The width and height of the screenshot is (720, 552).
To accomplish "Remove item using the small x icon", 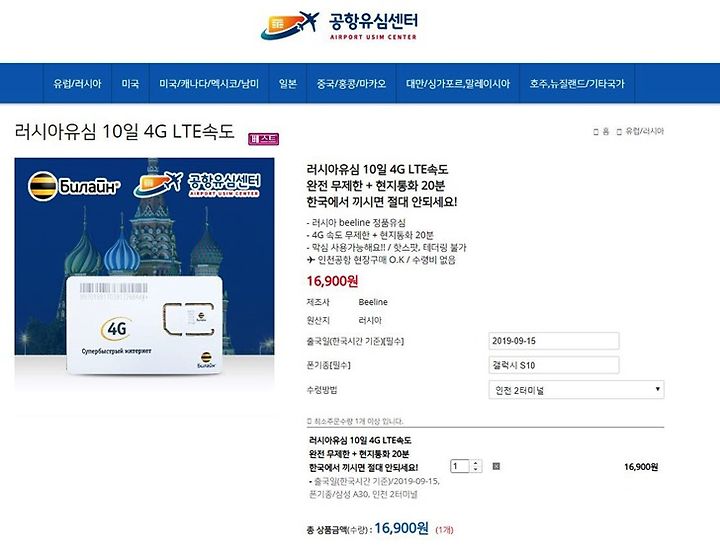I will click(496, 466).
